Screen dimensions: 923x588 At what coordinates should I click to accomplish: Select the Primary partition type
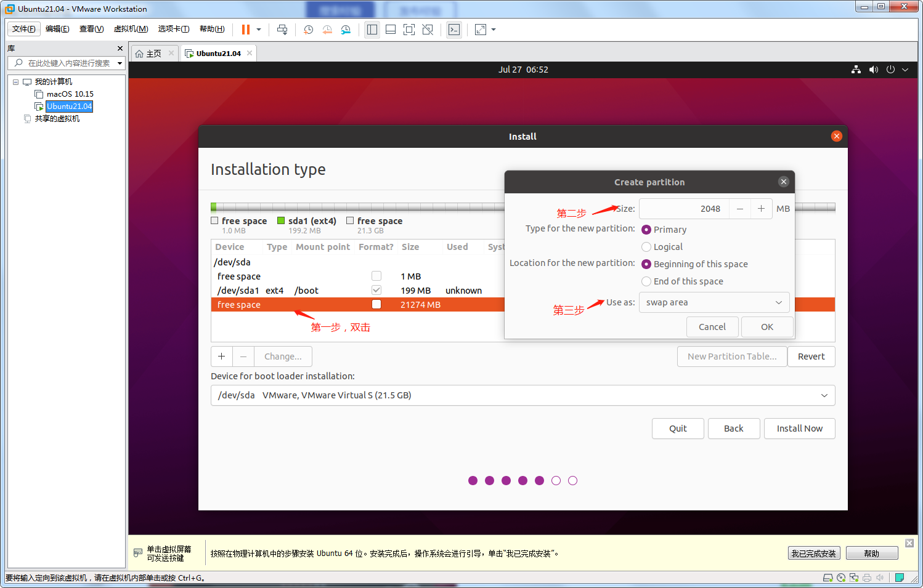[646, 230]
